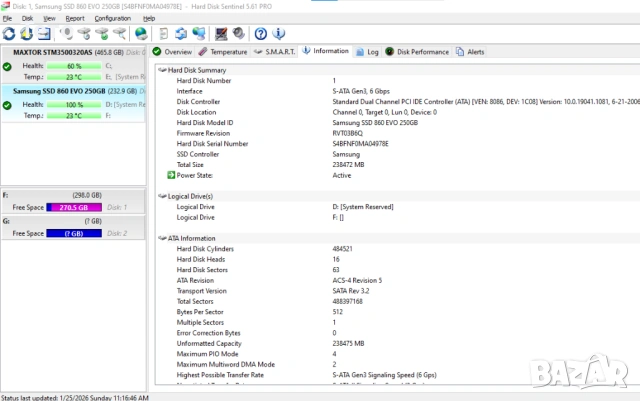Viewport: 640px width, 401px height.
Task: Collapse the ATA Information section
Action: 162,238
